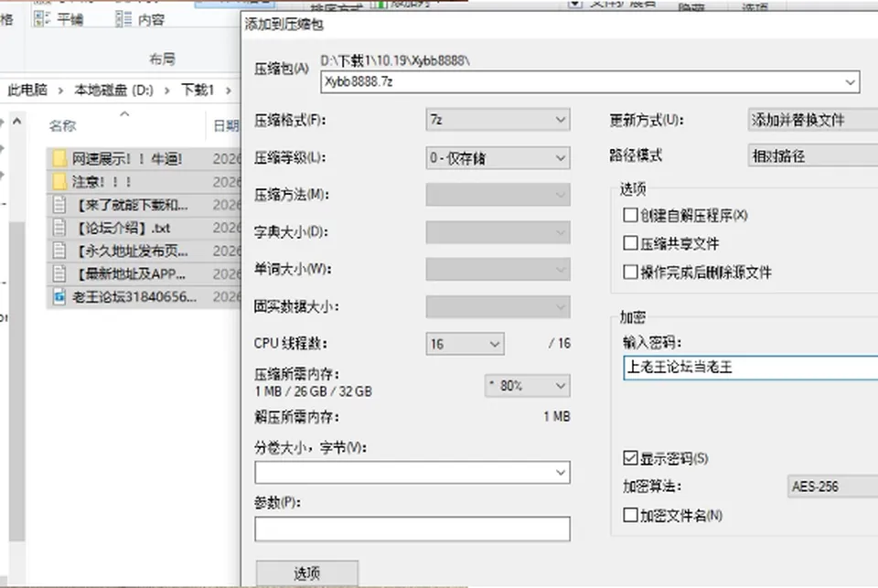Image resolution: width=878 pixels, height=588 pixels.
Task: Click the document icon of 【最新地址及APP...
Action: coord(59,273)
